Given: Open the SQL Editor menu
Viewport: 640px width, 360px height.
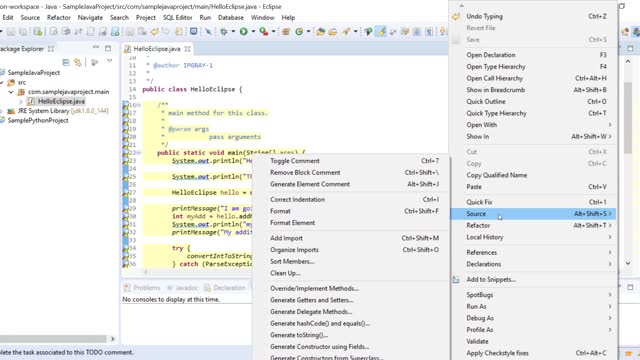Looking at the screenshot, I should pyautogui.click(x=178, y=18).
